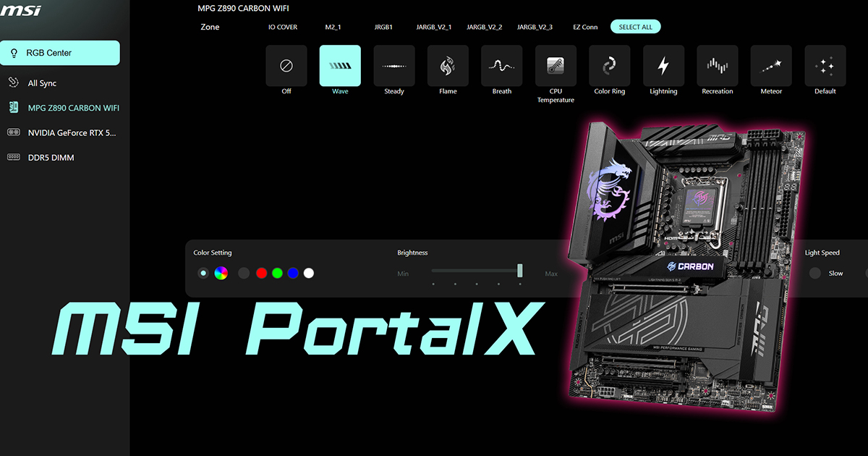Viewport: 868px width, 456px height.
Task: Choose the Breath lighting effect
Action: click(501, 65)
